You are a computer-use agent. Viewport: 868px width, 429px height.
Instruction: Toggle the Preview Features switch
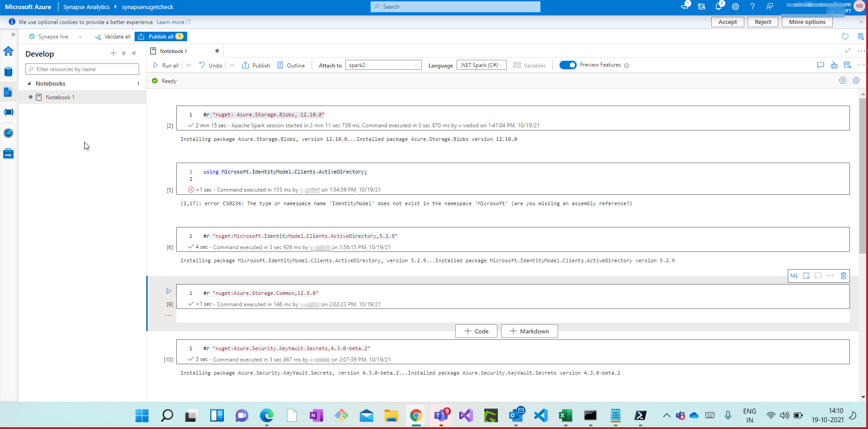pos(568,65)
